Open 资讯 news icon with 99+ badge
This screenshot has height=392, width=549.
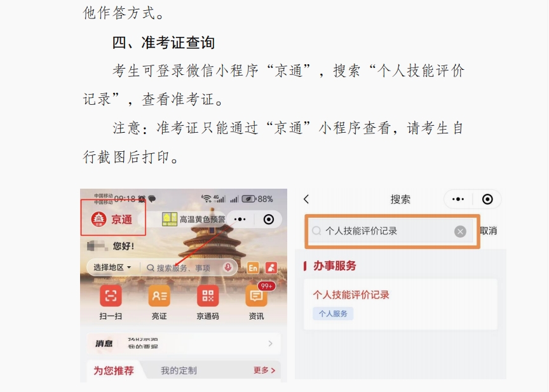(x=256, y=296)
